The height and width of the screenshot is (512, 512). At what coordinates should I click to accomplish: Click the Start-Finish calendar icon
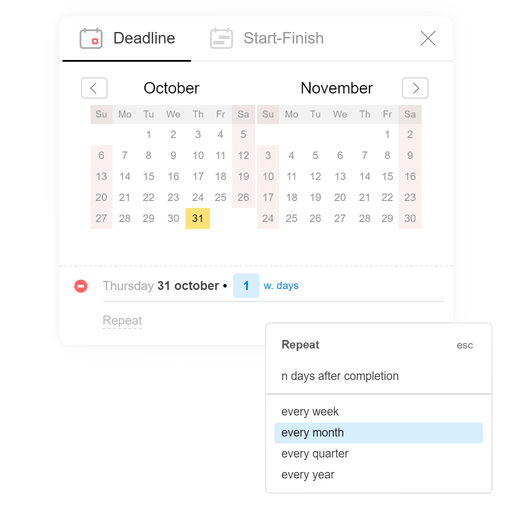click(x=221, y=38)
